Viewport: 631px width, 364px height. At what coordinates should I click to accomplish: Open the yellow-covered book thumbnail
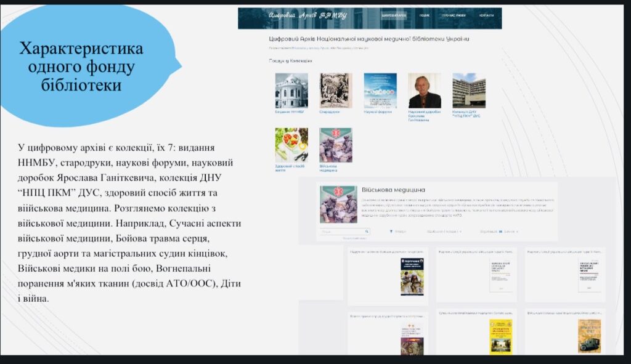pos(501,336)
